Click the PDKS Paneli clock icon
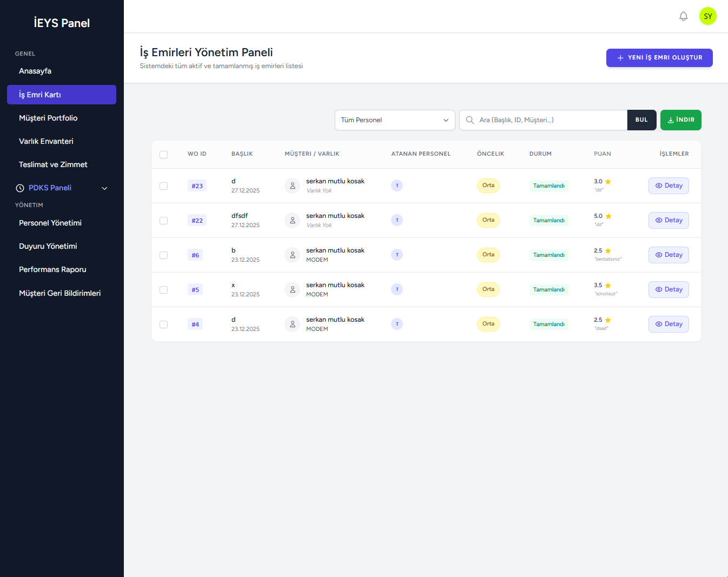 click(20, 188)
